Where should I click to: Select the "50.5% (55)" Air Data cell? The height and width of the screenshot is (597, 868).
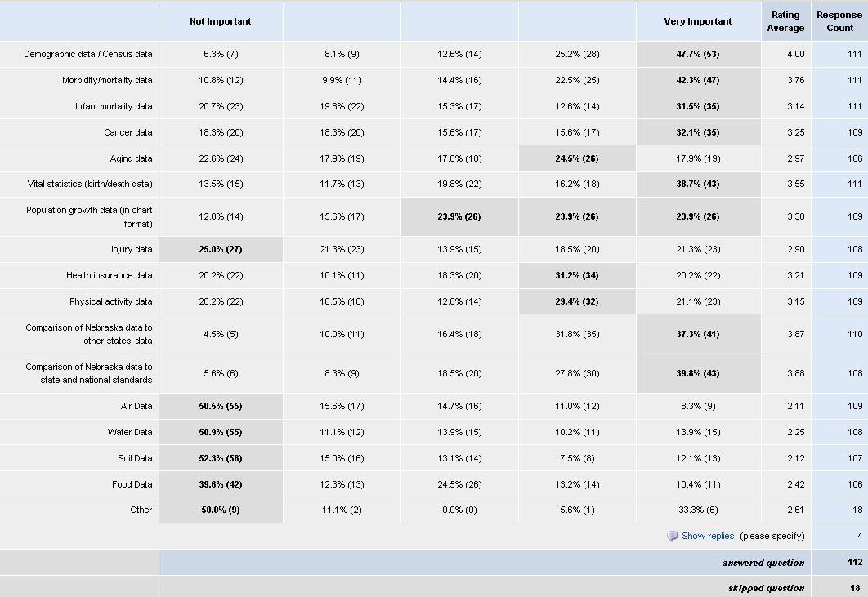[221, 406]
